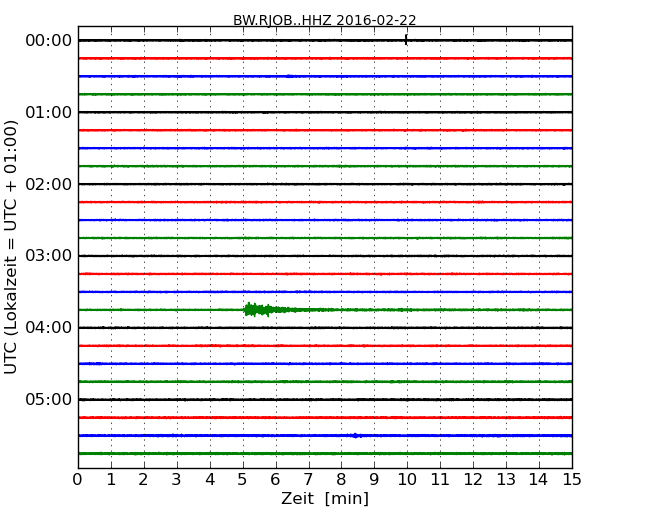The image size is (650, 520).
Task: Click the plot title BW.RJOB..HHZ 2016-02-22
Action: click(x=325, y=20)
